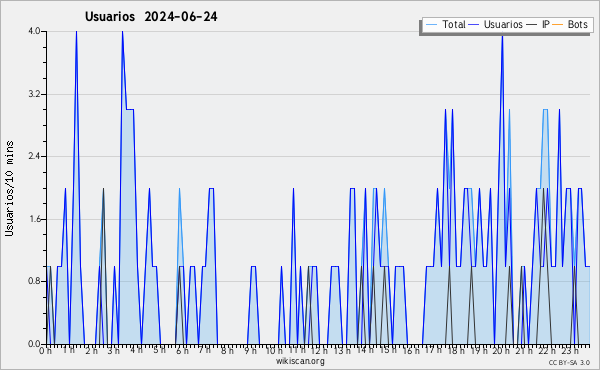This screenshot has width=600, height=370.
Task: Click the 19 h x-axis label
Action: (x=478, y=351)
